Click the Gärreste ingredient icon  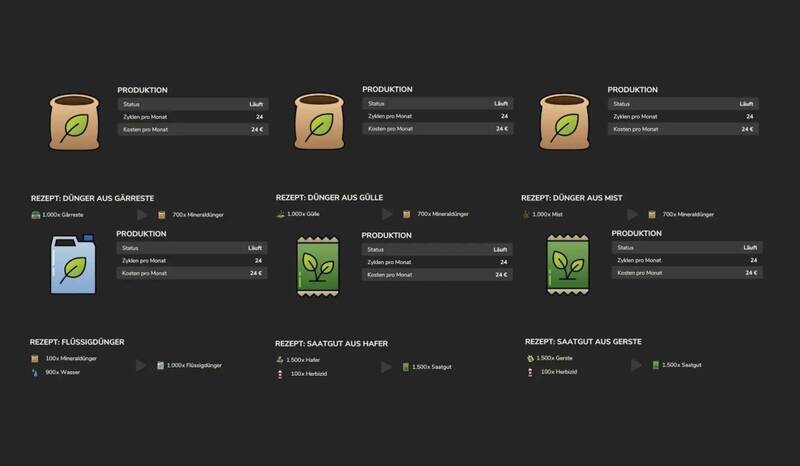[x=36, y=215]
